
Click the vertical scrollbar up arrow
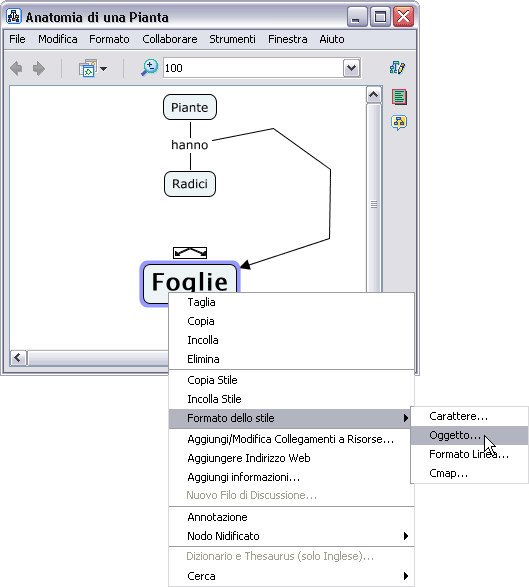click(373, 95)
